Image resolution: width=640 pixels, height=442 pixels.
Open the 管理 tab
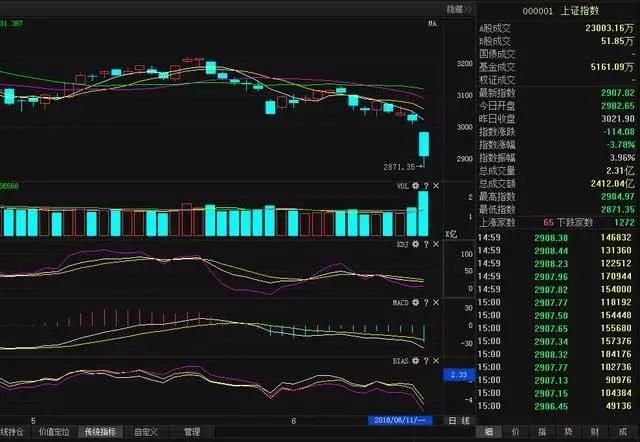(x=192, y=432)
